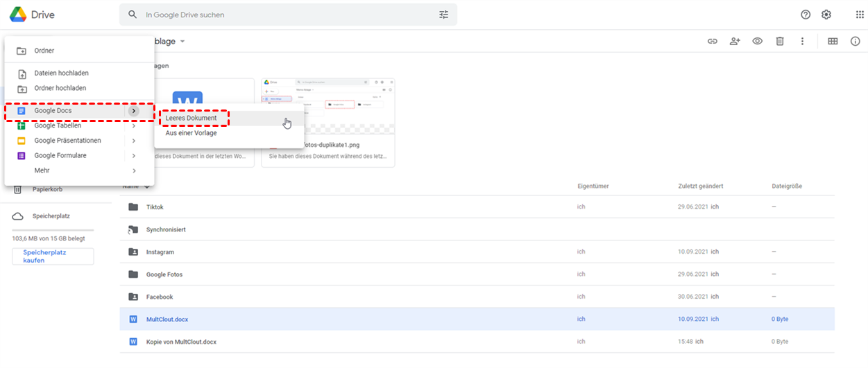Click the Google Fotos folder icon
Screen dimensions: 868x368
(x=133, y=274)
